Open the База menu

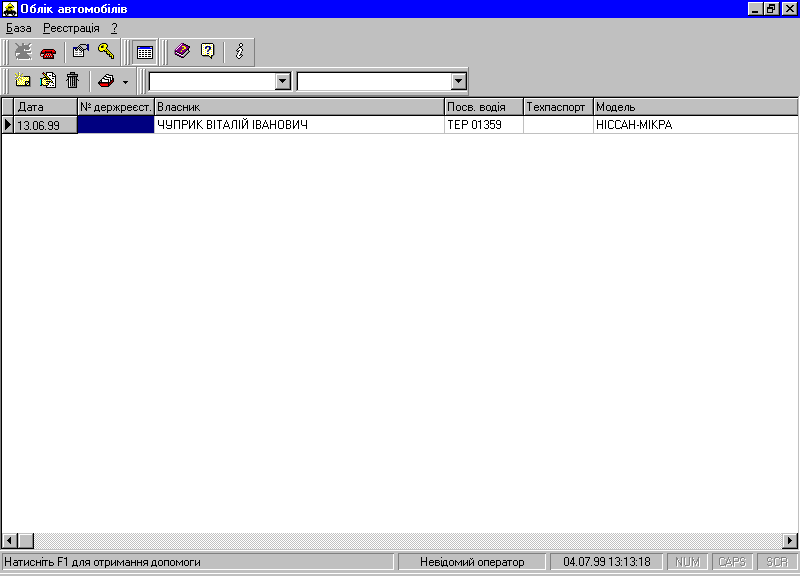18,29
